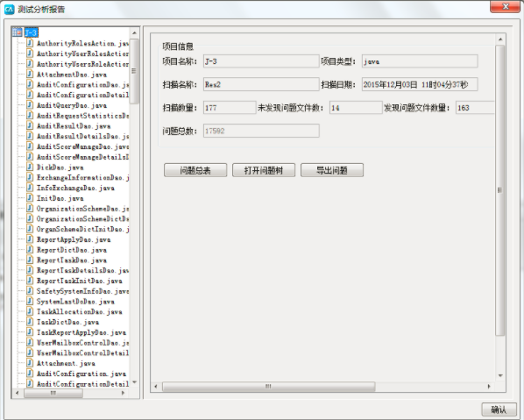The height and width of the screenshot is (420, 524).
Task: Click the file icon beside AuthorityRolesAction.java
Action: [x=30, y=43]
